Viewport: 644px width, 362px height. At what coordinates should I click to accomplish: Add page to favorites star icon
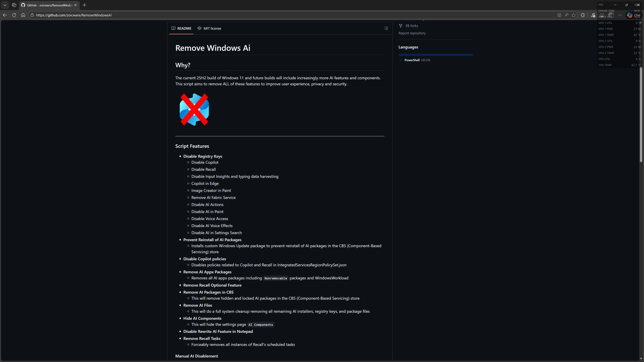[x=574, y=15]
